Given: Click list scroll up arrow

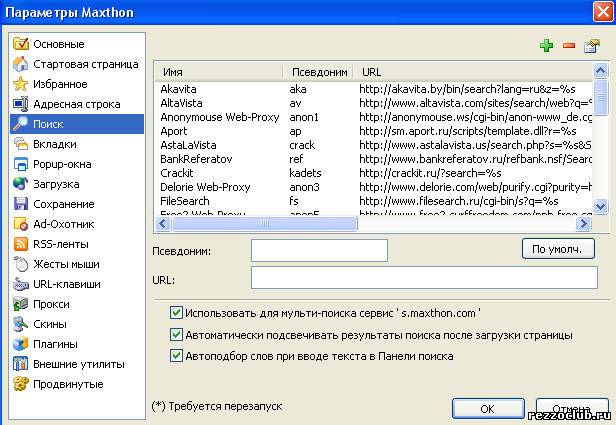Looking at the screenshot, I should pos(600,71).
